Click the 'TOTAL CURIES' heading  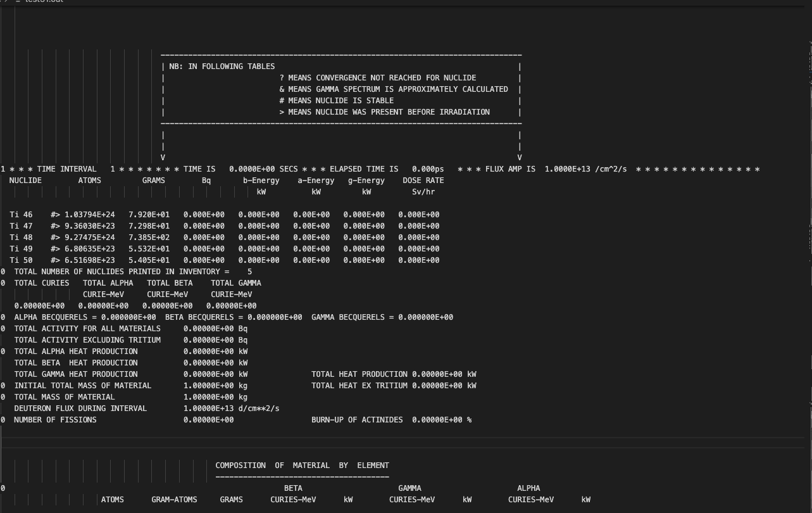coord(42,283)
